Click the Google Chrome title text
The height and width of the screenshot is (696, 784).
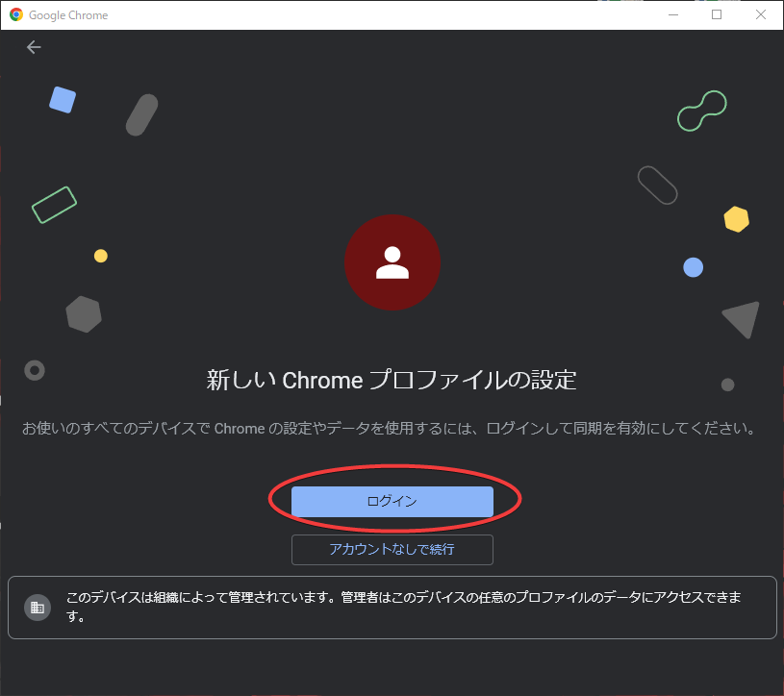click(x=68, y=15)
